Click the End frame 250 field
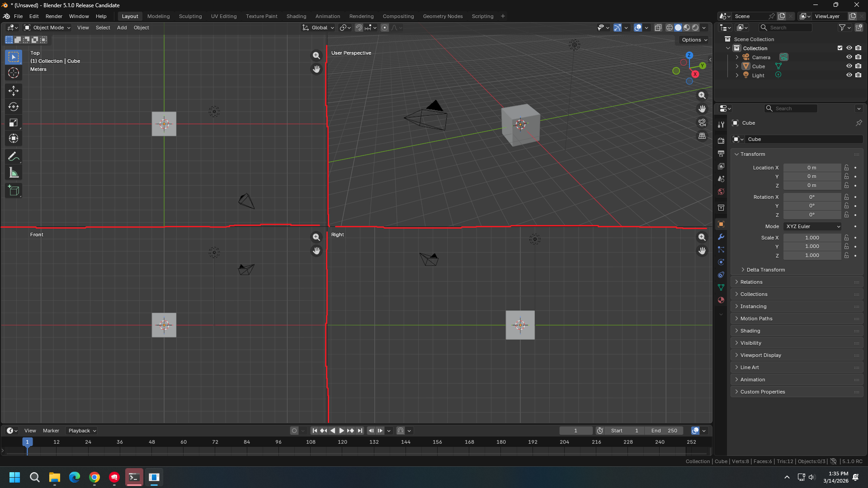868x488 pixels. pos(664,431)
